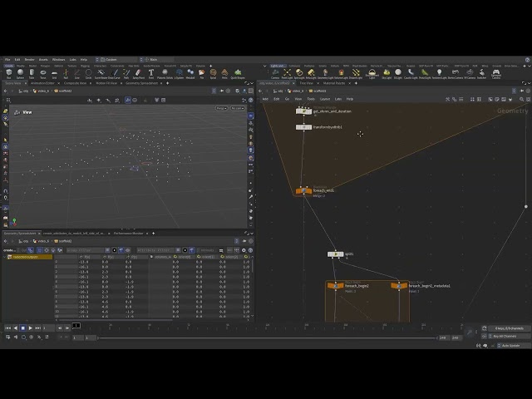Viewport: 532px width, 399px height.
Task: Select the Sphere shelf tool
Action: [20, 74]
